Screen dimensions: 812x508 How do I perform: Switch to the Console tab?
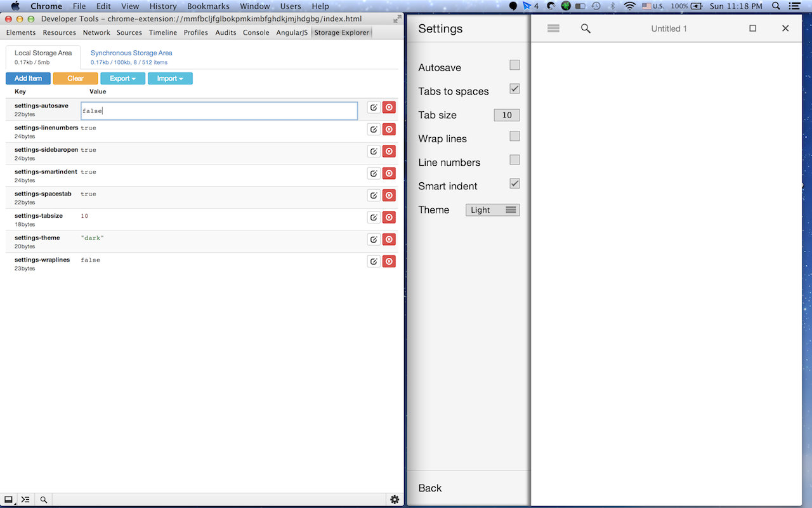click(x=256, y=32)
